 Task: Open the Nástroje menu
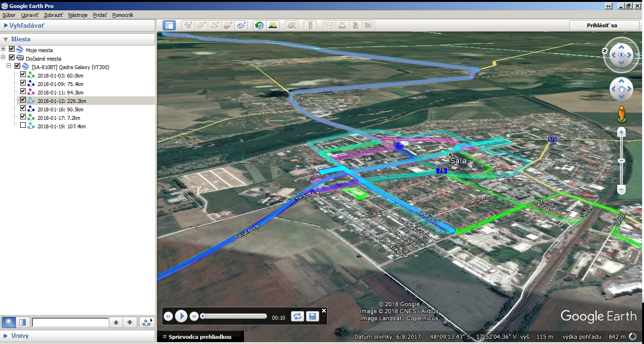coord(78,15)
